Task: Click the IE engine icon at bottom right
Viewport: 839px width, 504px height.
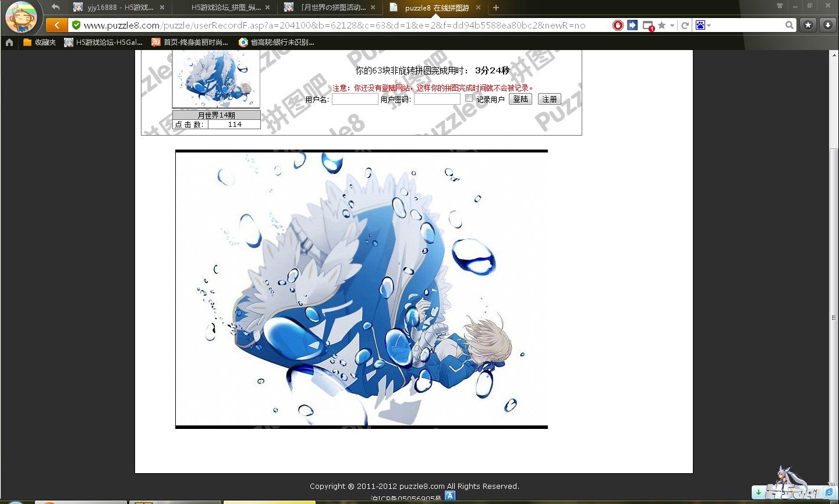Action: 829,492
